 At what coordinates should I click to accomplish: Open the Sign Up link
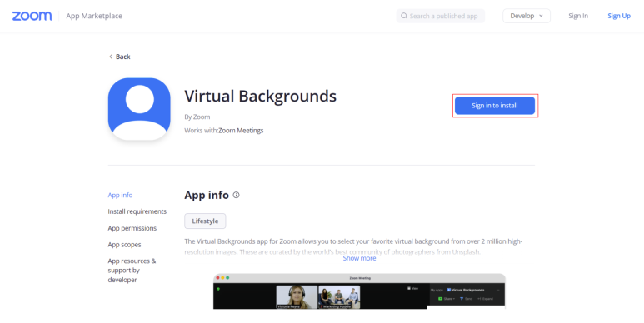[619, 16]
